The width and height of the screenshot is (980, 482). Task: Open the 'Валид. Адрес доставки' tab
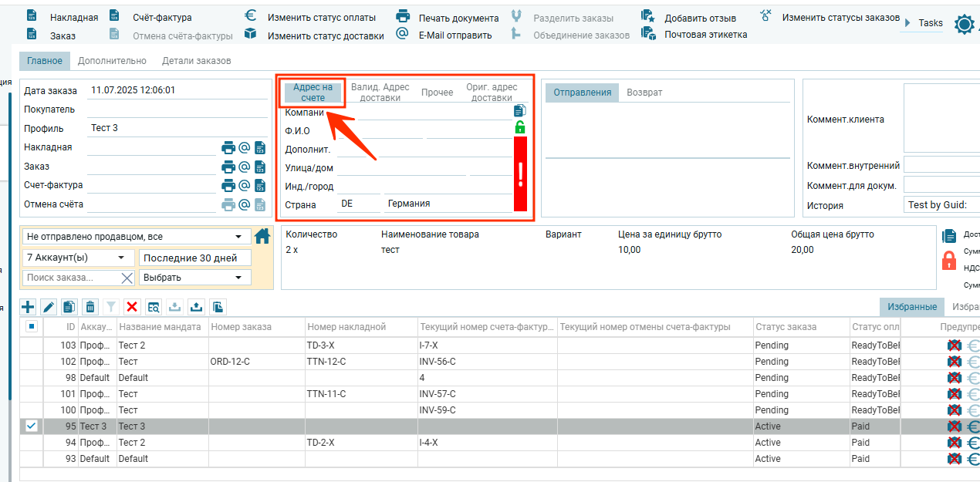point(380,93)
